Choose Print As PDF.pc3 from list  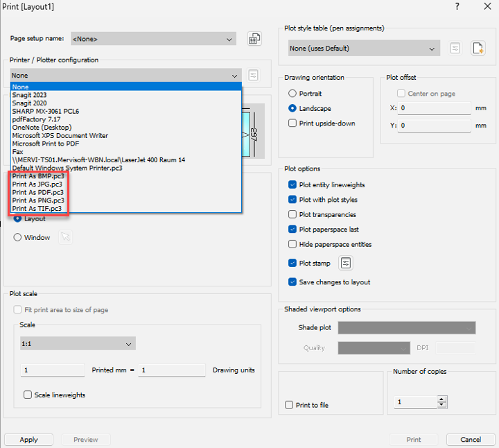37,192
